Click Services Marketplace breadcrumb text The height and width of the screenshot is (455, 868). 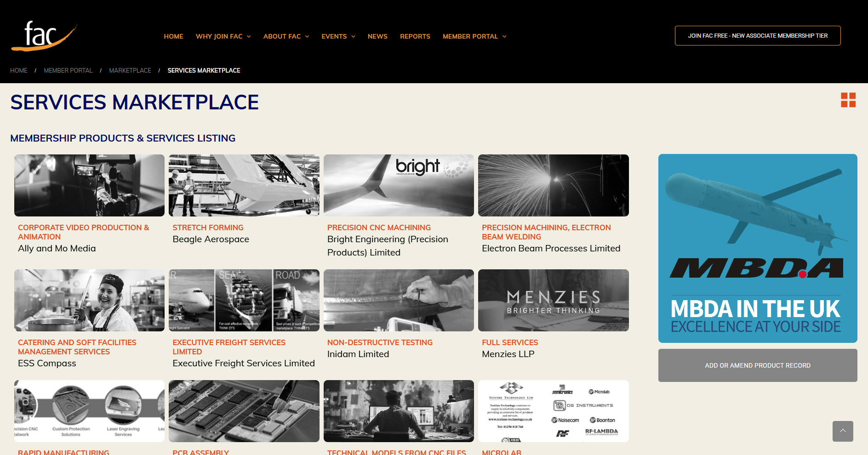tap(204, 70)
